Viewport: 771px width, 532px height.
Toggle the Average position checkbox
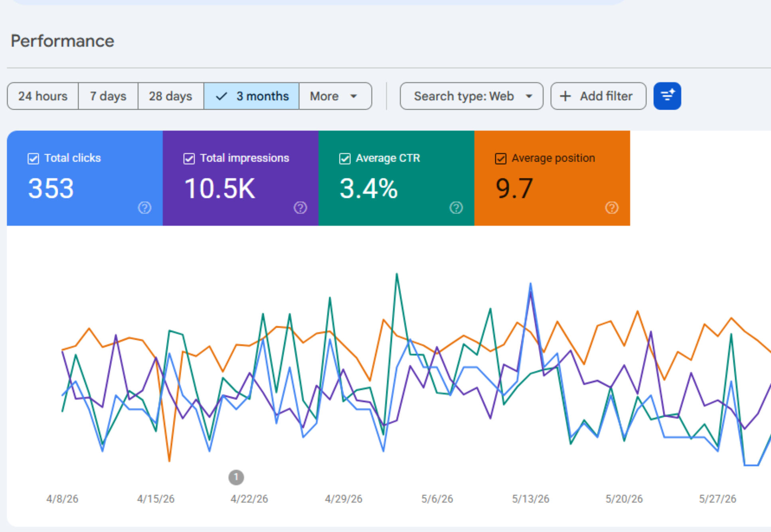501,159
